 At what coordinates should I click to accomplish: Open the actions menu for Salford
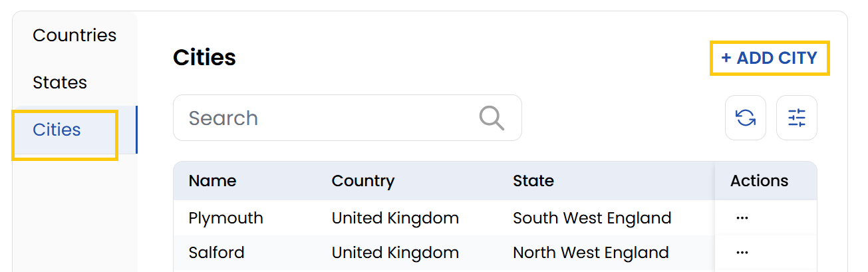click(742, 253)
